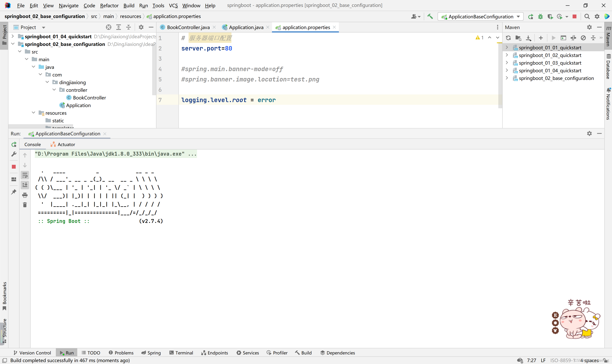Toggle the Bookmarks tool window button
The width and height of the screenshot is (612, 364).
click(x=4, y=296)
